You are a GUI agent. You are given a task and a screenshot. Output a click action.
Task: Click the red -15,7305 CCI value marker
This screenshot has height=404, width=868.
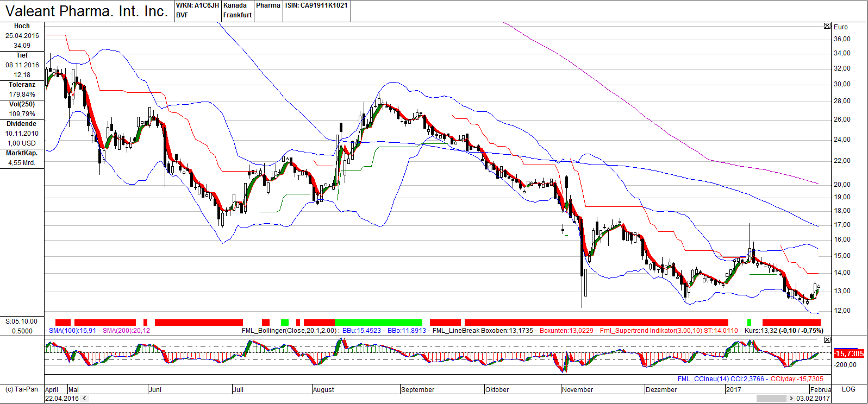849,353
